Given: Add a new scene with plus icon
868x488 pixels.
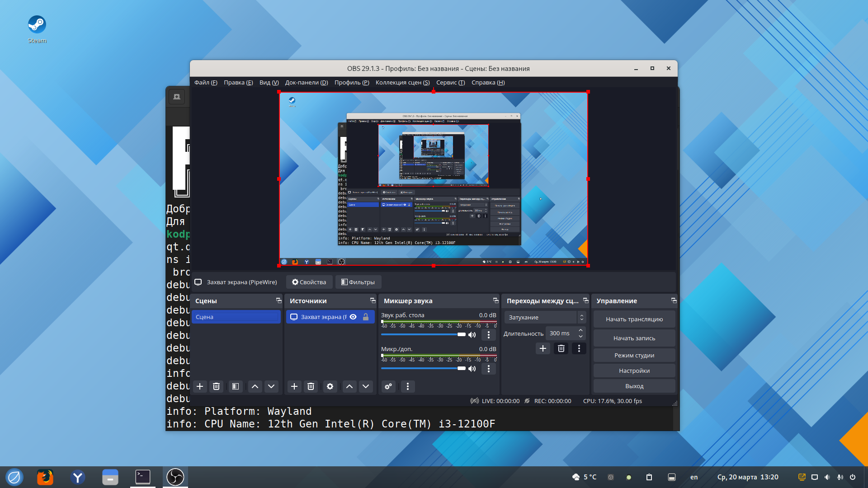Looking at the screenshot, I should (x=200, y=386).
